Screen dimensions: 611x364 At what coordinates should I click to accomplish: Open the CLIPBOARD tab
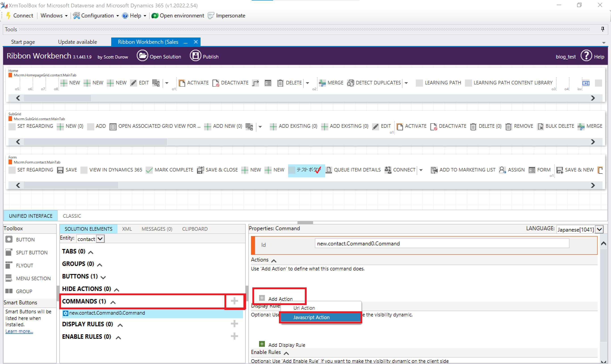coord(195,229)
